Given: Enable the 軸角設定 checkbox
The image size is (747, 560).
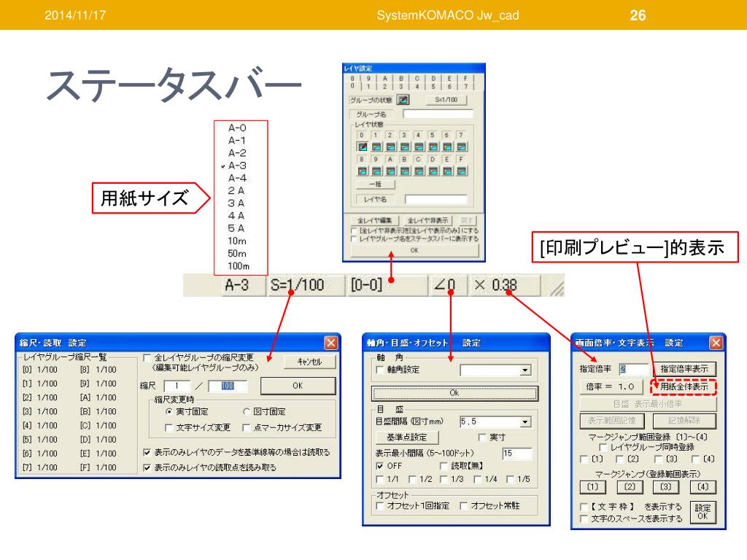Looking at the screenshot, I should (x=379, y=371).
